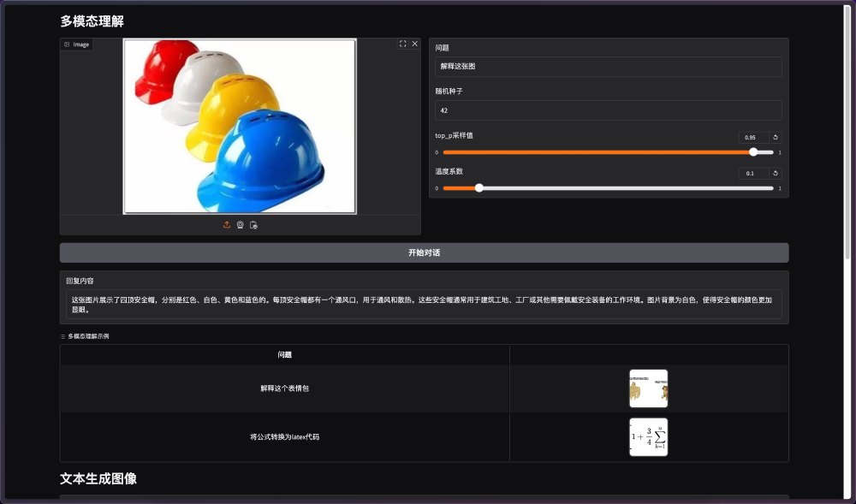Click the paste from clipboard icon under the image
856x504 pixels.
click(x=253, y=224)
